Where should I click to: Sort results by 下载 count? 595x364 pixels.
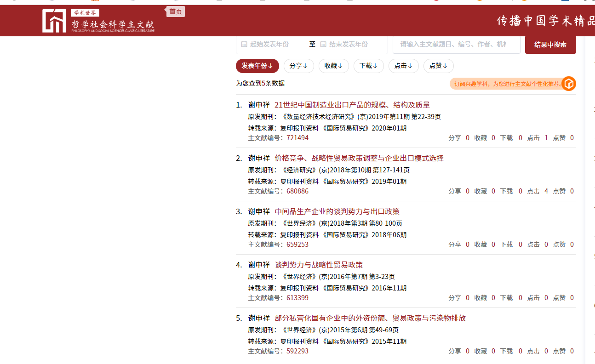[x=368, y=66]
